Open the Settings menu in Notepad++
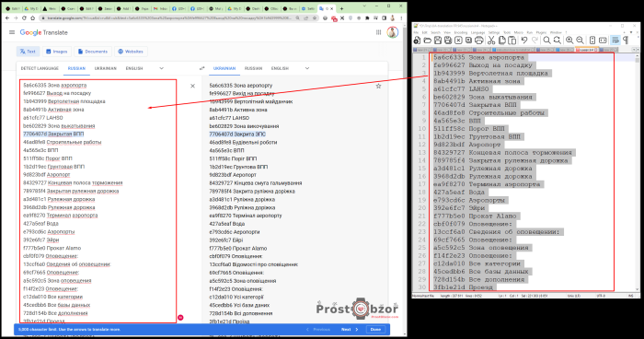644x339 pixels. point(494,32)
